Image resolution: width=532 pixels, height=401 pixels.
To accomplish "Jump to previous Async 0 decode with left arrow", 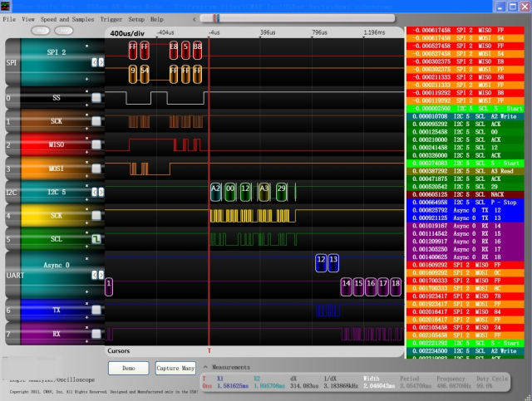I will pyautogui.click(x=94, y=276).
